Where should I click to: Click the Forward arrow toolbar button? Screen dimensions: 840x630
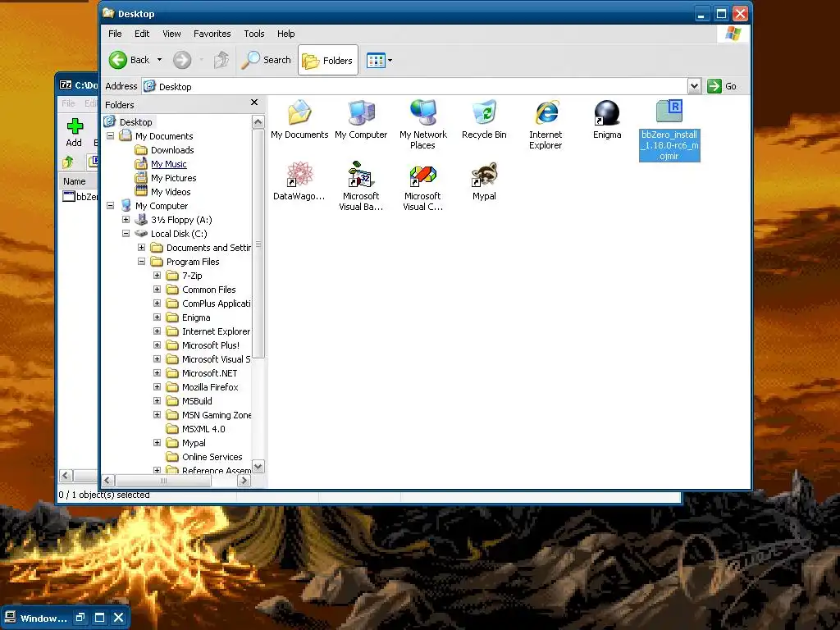[x=182, y=60]
